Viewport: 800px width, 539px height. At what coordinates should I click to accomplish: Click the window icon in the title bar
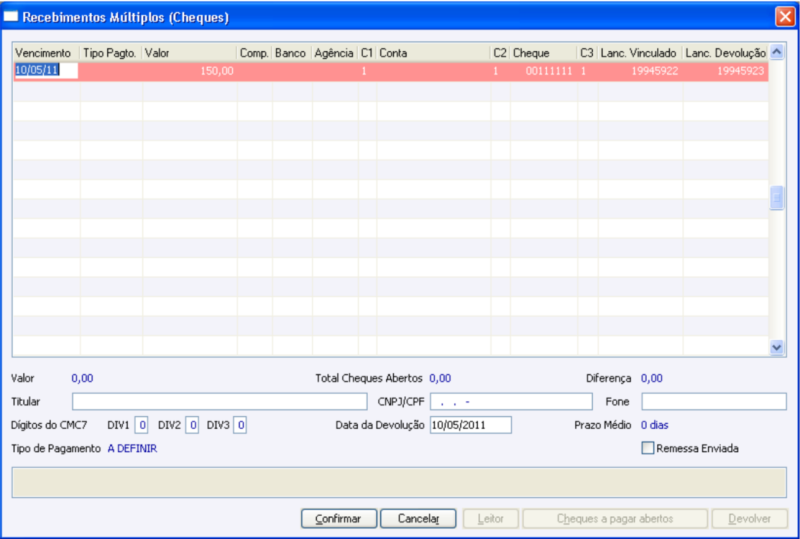(10, 16)
